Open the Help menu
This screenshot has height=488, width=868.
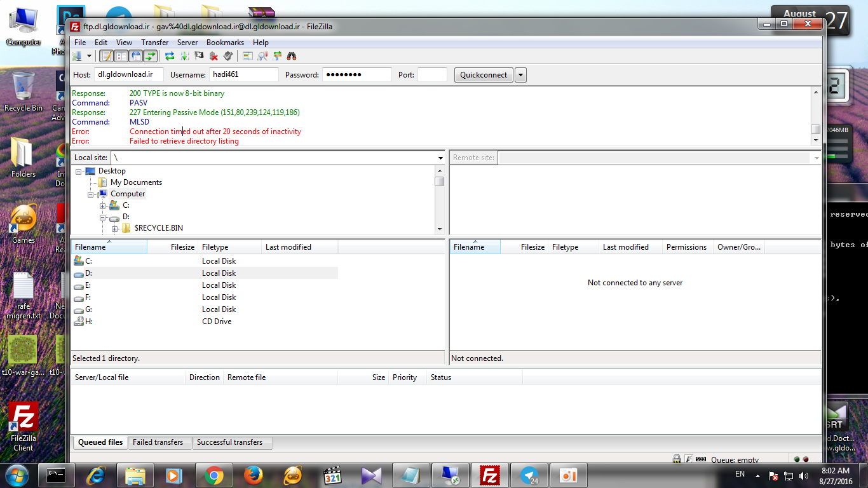pos(261,43)
